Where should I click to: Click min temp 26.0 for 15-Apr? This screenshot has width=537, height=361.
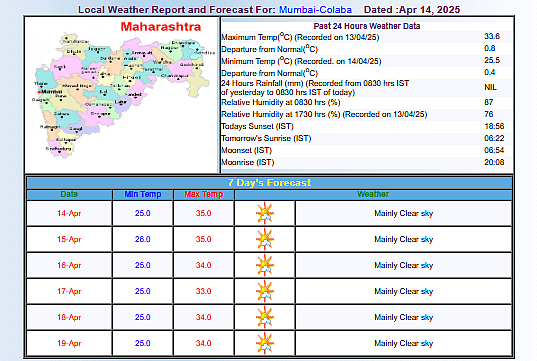click(142, 239)
